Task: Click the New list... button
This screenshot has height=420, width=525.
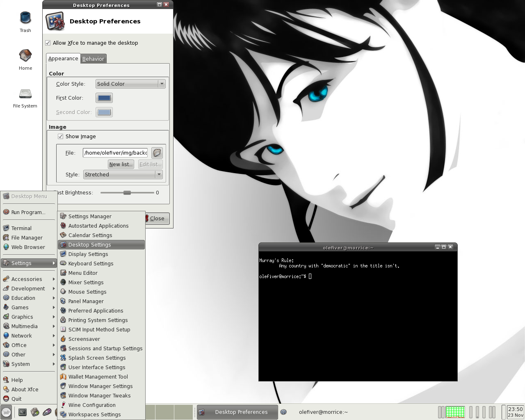Action: [121, 164]
